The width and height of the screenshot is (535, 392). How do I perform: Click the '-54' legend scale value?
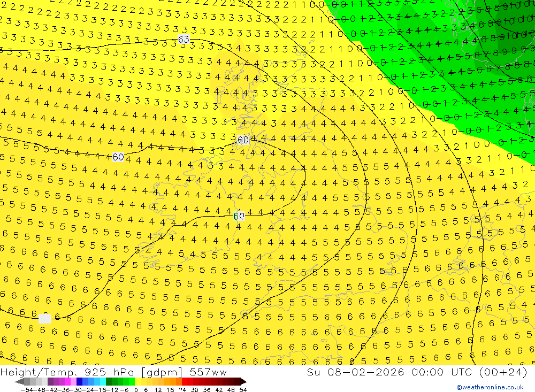click(27, 390)
